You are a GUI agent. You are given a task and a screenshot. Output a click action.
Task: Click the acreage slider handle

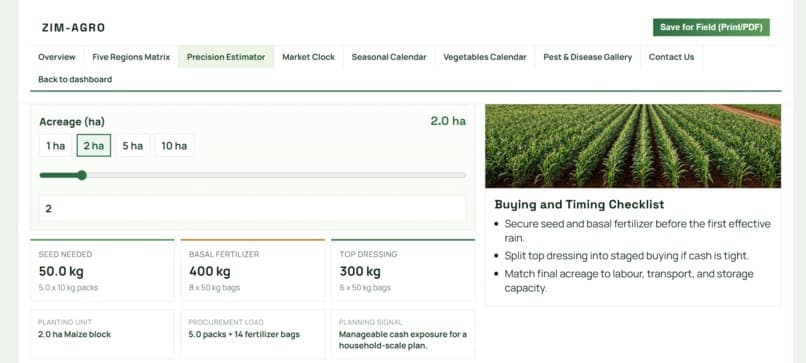[82, 175]
